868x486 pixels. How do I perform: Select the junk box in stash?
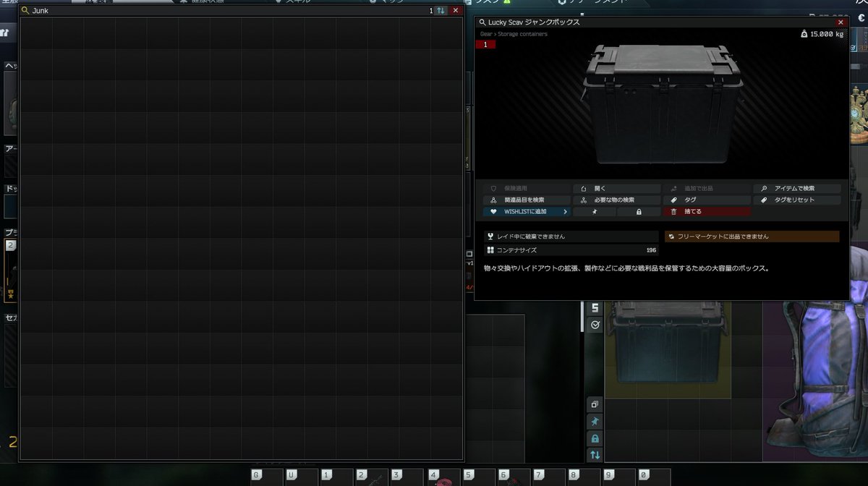[668, 350]
